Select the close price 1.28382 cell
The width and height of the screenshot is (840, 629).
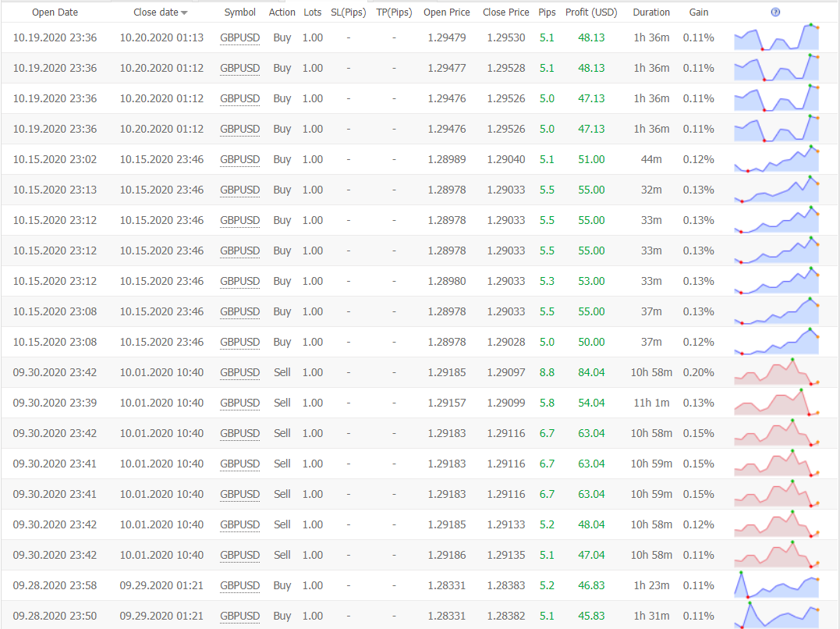(x=505, y=616)
